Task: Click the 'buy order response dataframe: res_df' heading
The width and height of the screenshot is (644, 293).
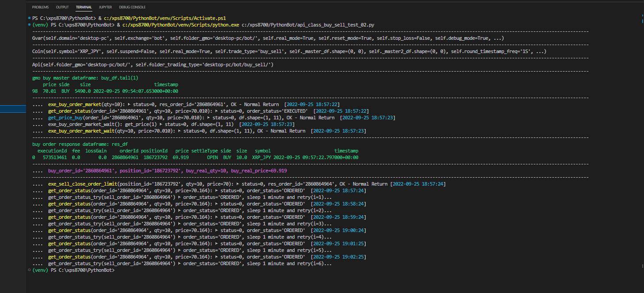Action: point(80,144)
